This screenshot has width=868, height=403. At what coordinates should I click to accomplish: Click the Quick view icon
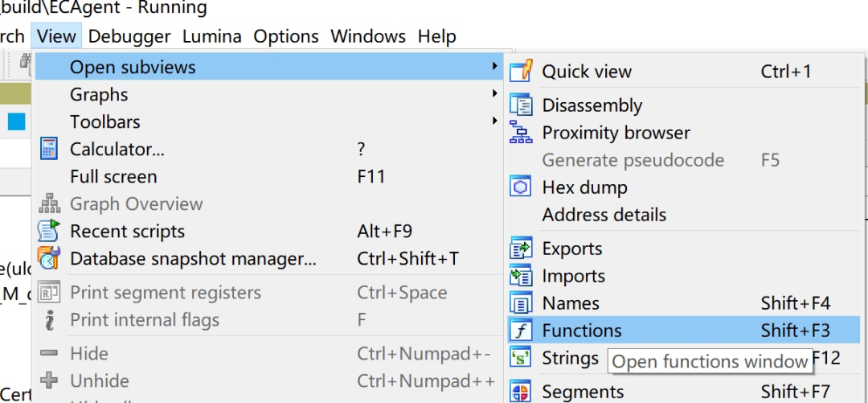click(522, 71)
